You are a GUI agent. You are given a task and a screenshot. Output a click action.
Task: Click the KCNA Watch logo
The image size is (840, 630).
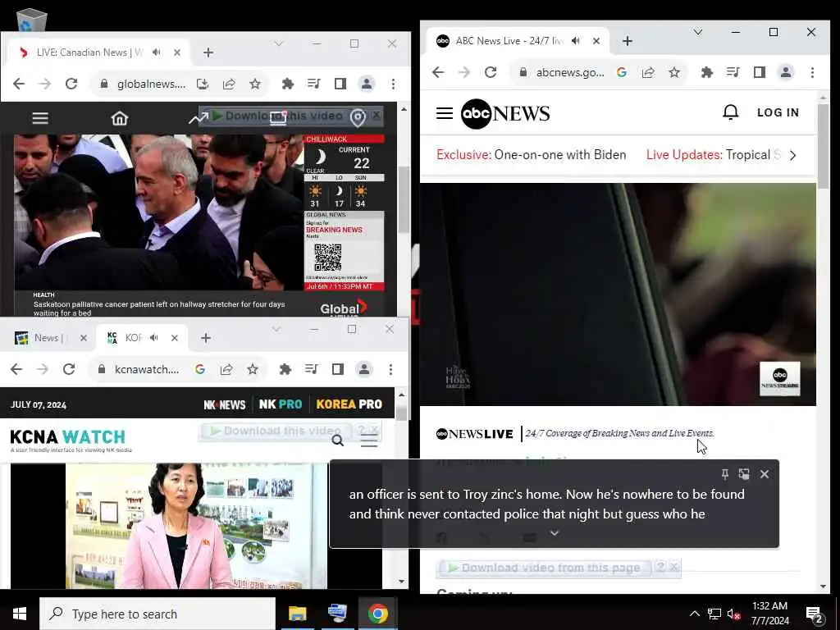(70, 441)
